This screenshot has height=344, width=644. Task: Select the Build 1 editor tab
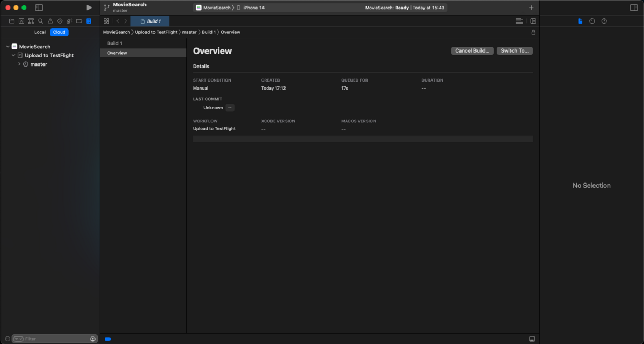(150, 21)
